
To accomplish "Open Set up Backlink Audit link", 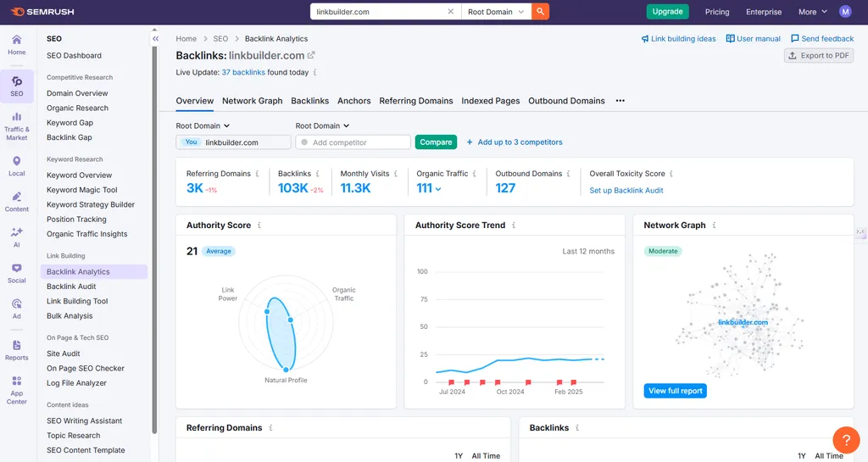I will [x=626, y=191].
